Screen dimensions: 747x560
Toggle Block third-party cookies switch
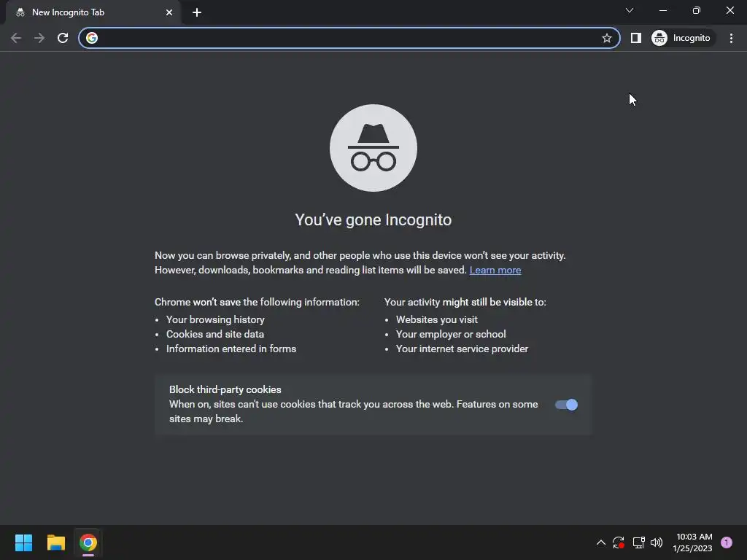point(566,405)
